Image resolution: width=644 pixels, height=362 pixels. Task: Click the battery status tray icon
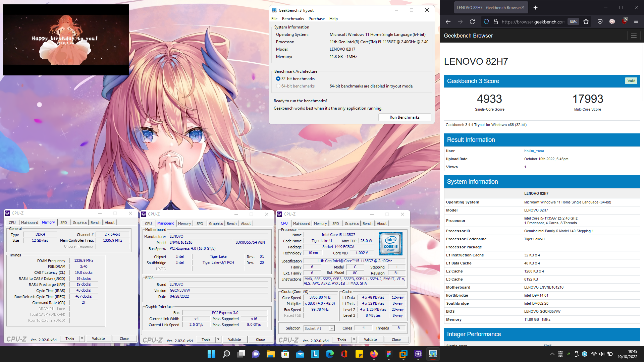click(610, 354)
